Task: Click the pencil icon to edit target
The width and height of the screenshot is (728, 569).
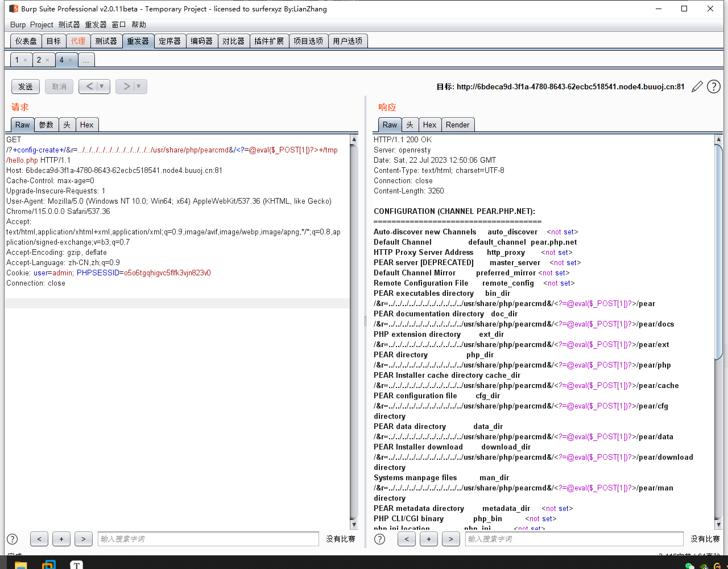Action: point(697,86)
